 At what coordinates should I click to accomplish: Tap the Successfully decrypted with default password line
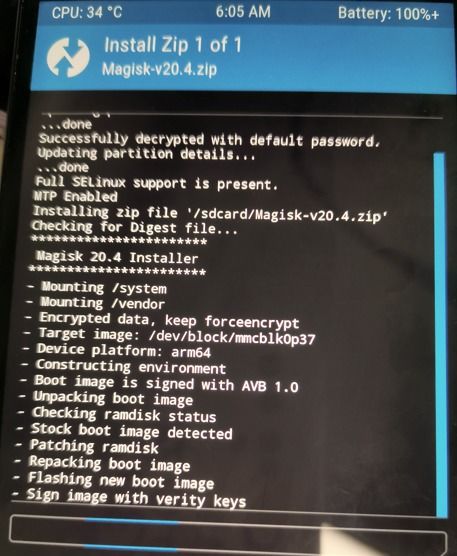pos(209,140)
